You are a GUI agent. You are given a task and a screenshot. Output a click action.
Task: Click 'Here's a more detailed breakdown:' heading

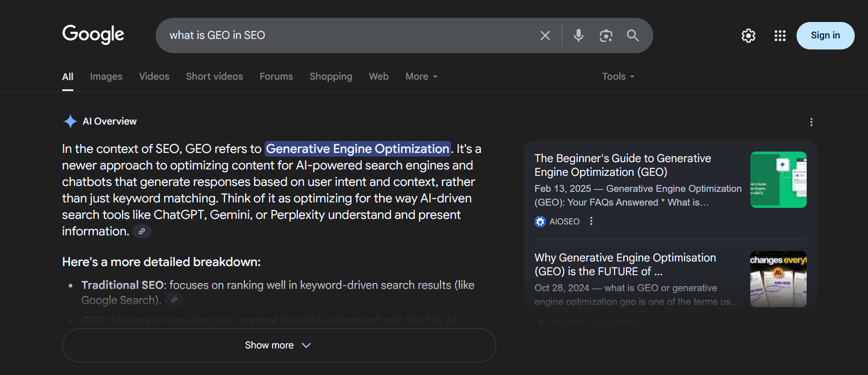[x=161, y=262]
